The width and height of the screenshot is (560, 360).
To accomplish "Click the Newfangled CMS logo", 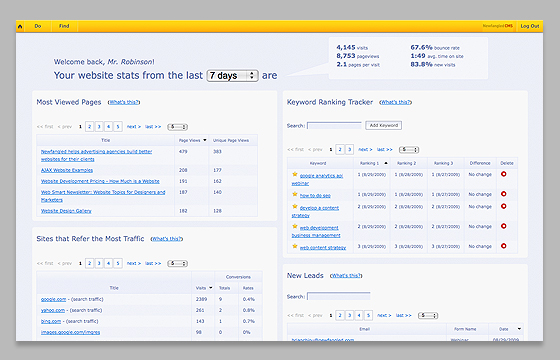I will [x=498, y=26].
